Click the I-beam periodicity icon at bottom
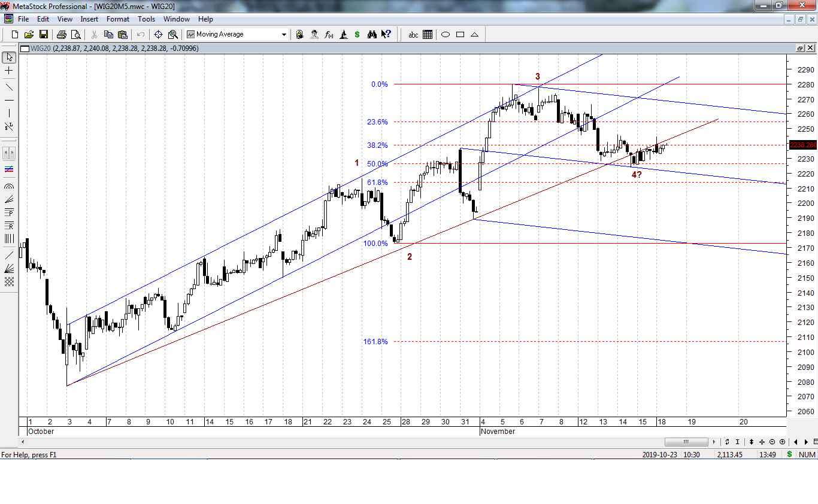Screen dimensions: 818x504 (x=739, y=442)
